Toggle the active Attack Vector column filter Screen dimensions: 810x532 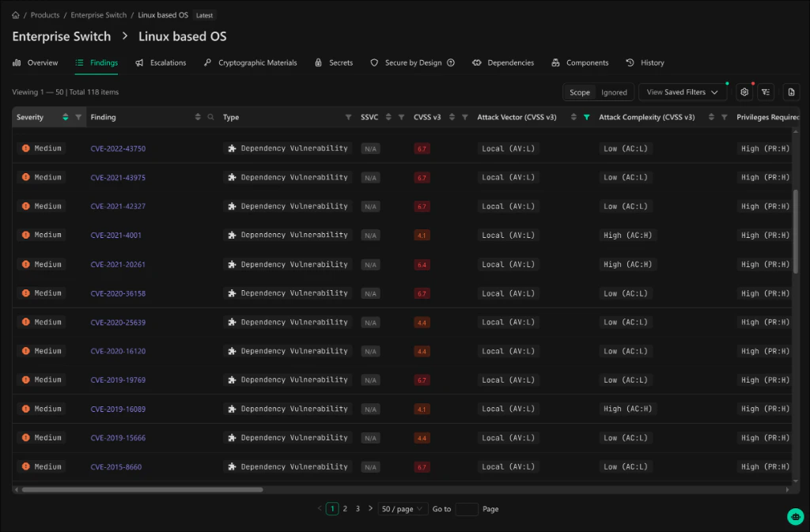click(586, 116)
